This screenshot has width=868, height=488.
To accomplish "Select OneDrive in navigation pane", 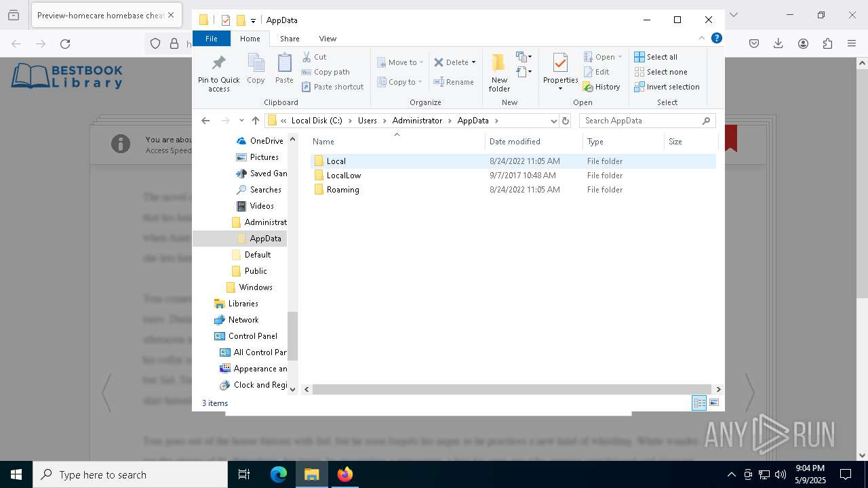I will 260,141.
